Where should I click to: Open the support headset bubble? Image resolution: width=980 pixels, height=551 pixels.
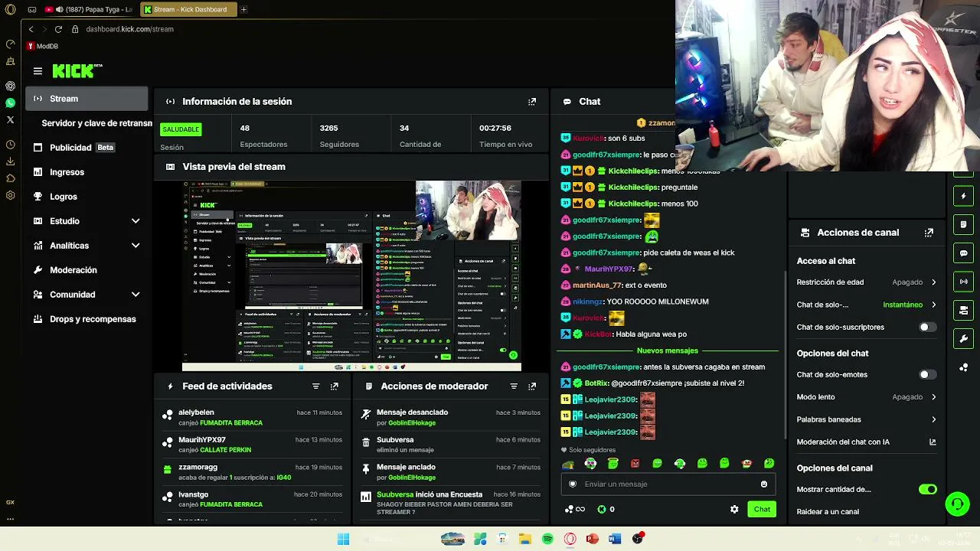tap(958, 504)
